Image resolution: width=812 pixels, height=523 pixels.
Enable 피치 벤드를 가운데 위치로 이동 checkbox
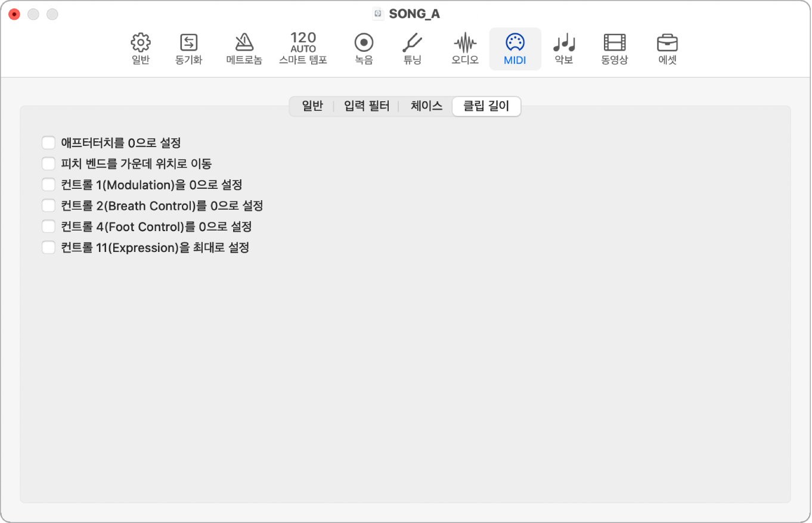click(x=48, y=164)
